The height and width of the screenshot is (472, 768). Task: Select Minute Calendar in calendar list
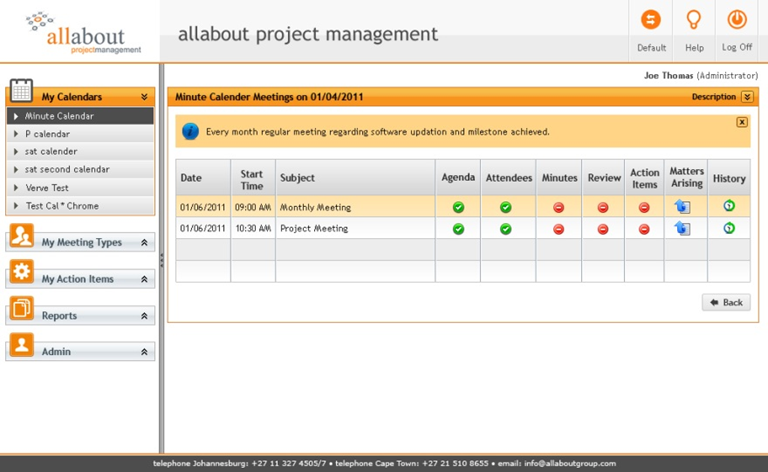80,116
